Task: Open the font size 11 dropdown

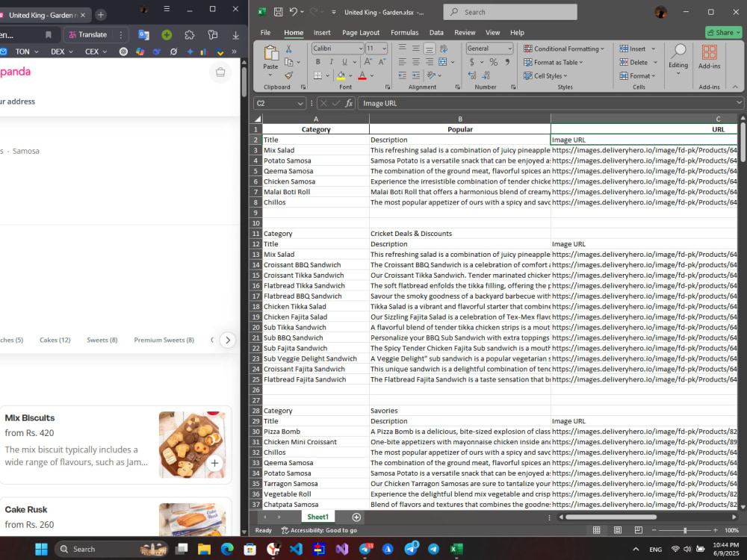Action: coord(384,49)
